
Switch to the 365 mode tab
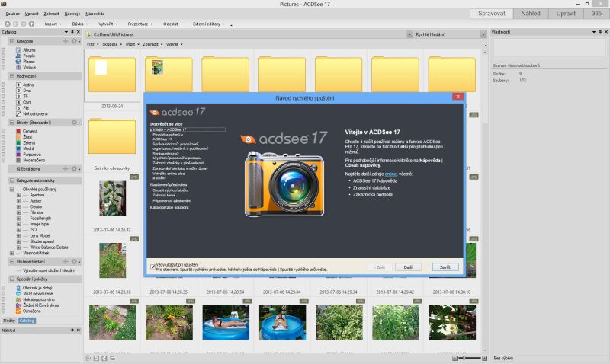[x=596, y=13]
